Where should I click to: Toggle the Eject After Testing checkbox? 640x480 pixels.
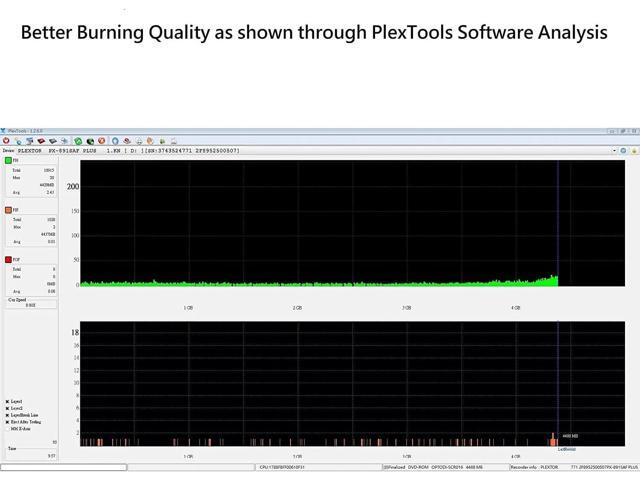(x=7, y=422)
